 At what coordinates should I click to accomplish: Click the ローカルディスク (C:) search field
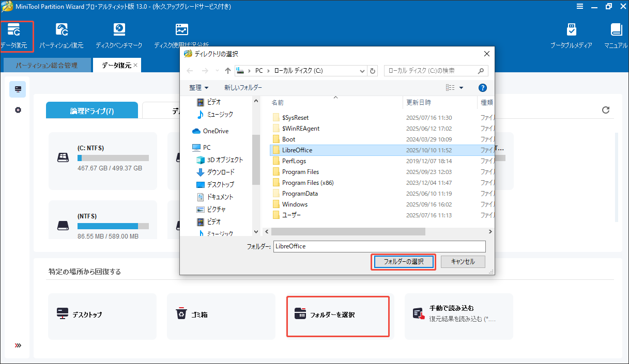(x=436, y=71)
